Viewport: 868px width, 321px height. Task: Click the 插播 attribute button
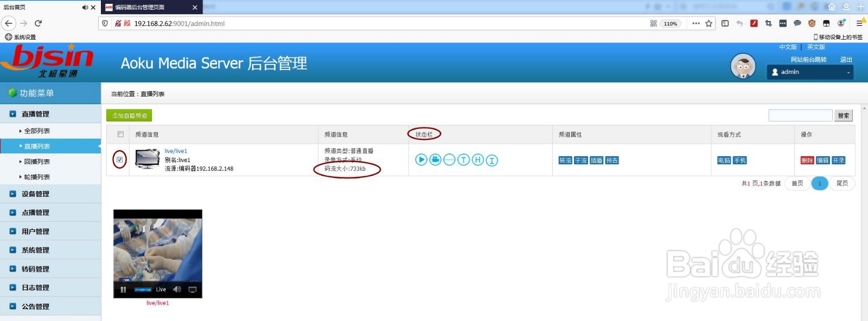(x=597, y=160)
